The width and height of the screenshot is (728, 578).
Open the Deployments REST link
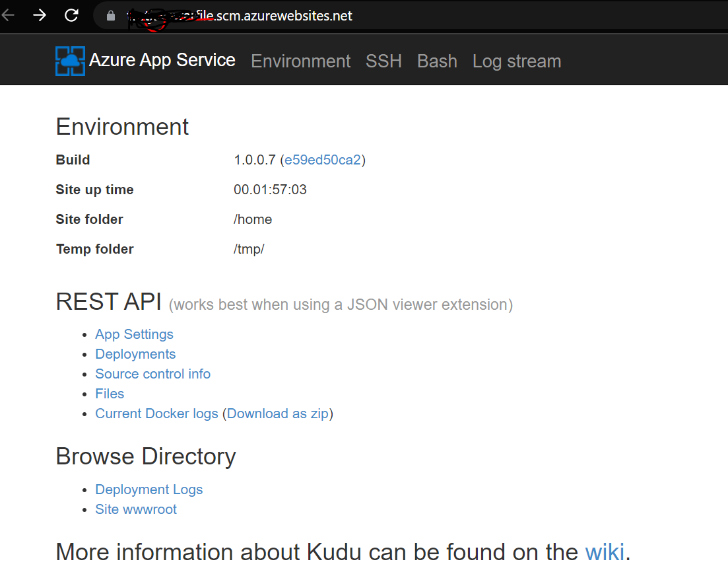(135, 354)
